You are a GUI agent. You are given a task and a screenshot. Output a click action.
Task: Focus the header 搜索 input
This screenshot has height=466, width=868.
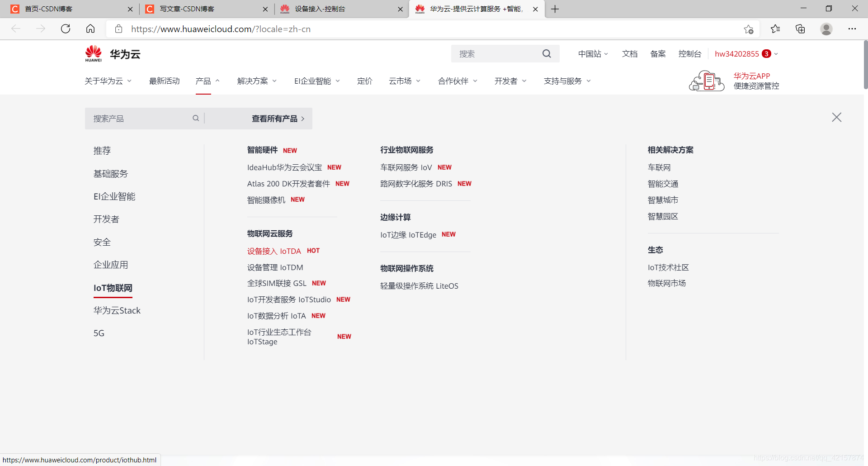497,54
